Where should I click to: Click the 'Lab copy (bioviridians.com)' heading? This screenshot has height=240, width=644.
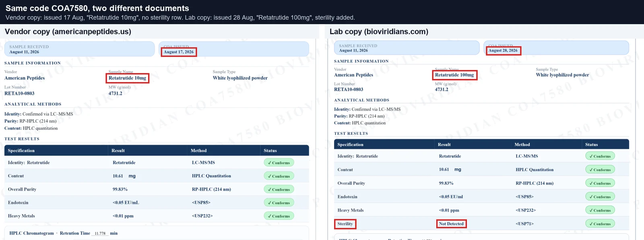point(379,31)
